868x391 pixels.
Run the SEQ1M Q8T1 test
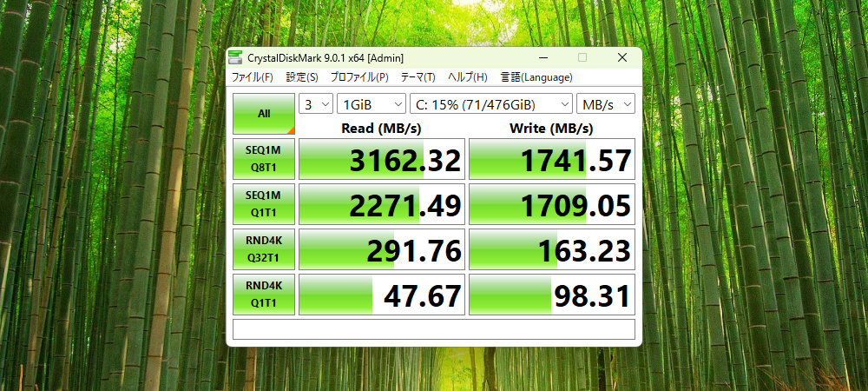pos(264,159)
